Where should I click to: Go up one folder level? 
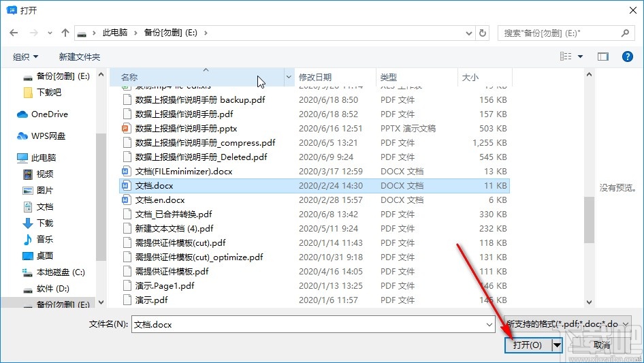point(65,33)
